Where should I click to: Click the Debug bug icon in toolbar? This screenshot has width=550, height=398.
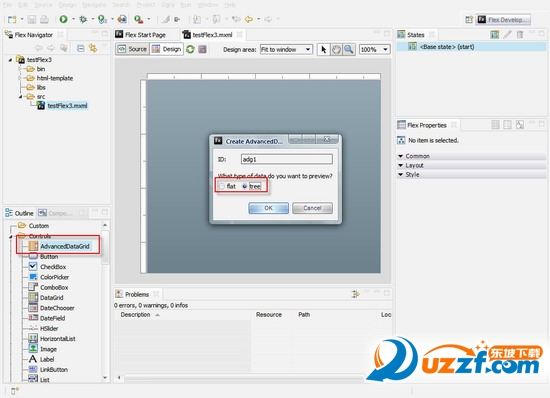(x=83, y=19)
